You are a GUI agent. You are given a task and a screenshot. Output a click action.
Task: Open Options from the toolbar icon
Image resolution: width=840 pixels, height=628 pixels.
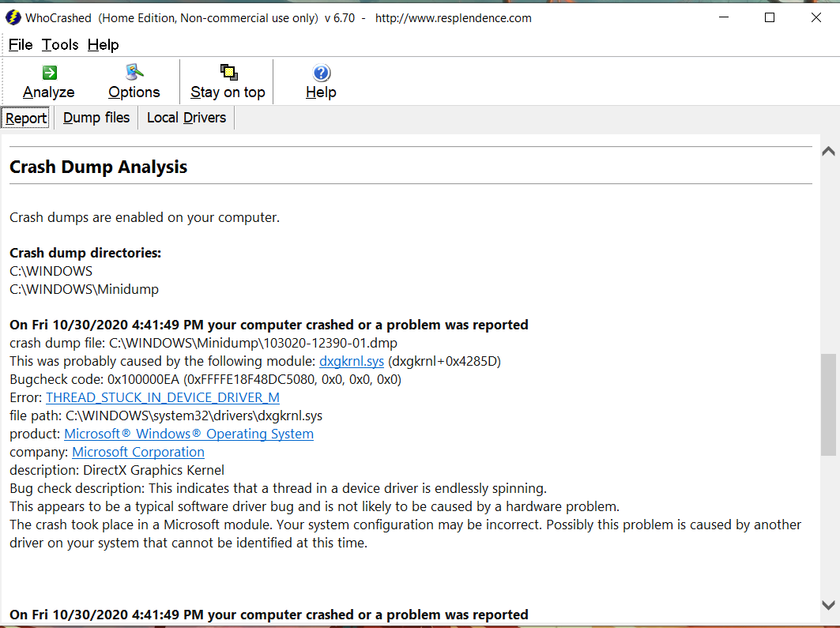(x=134, y=73)
